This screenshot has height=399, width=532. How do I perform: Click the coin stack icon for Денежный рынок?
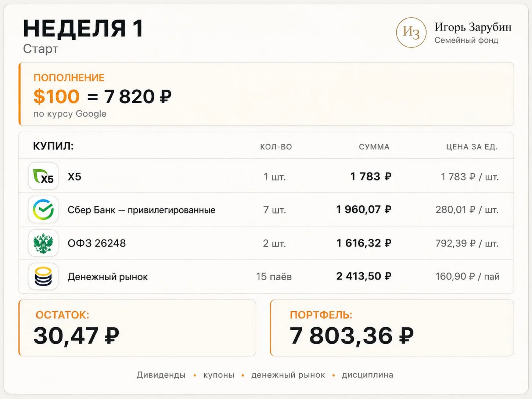pos(43,276)
